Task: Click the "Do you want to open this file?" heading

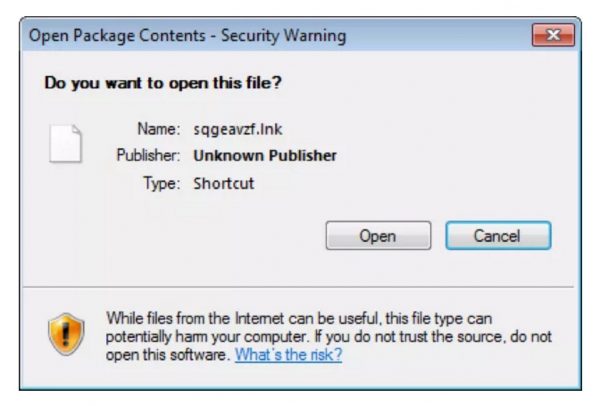Action: pyautogui.click(x=163, y=83)
